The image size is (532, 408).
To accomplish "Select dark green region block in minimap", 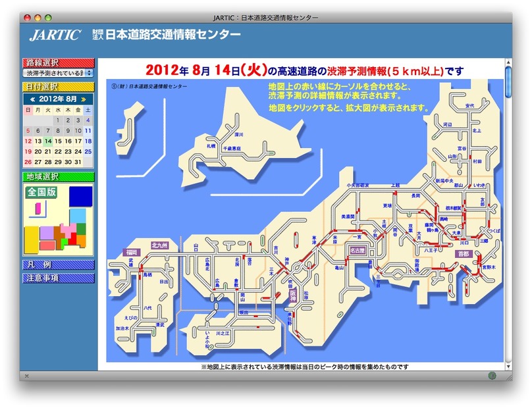I will [x=82, y=229].
